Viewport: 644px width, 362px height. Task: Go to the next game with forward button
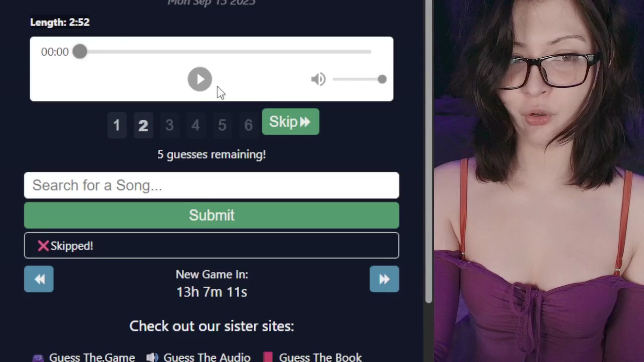click(384, 279)
